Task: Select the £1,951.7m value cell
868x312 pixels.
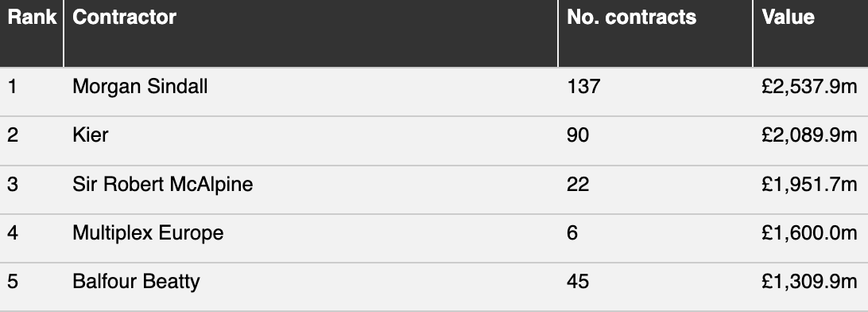Action: pos(809,184)
